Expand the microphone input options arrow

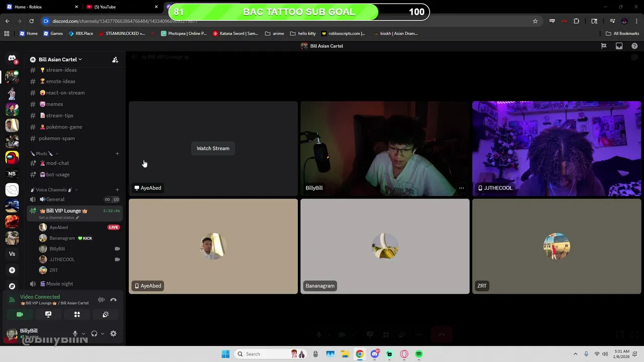pyautogui.click(x=83, y=333)
